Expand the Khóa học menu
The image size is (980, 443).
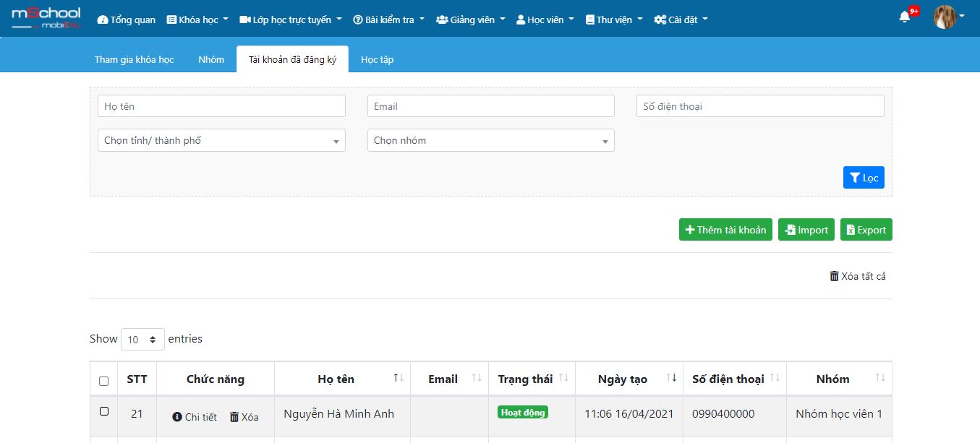tap(197, 20)
